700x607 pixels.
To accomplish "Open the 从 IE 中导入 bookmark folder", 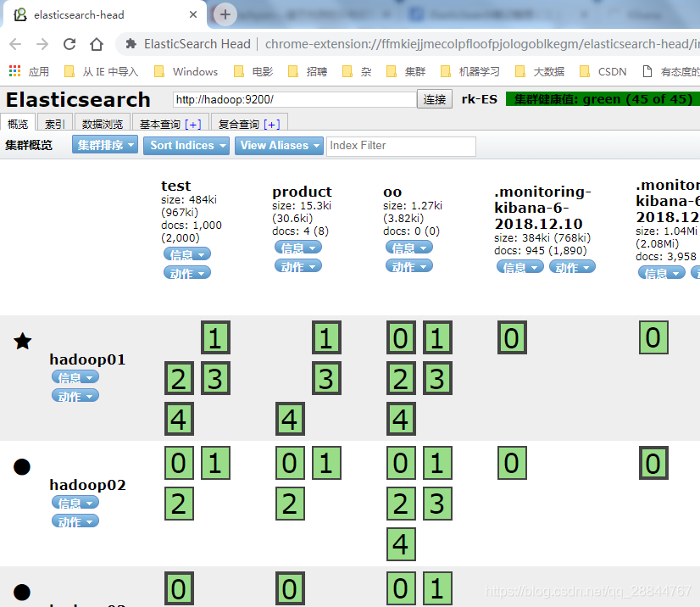I will (x=102, y=71).
